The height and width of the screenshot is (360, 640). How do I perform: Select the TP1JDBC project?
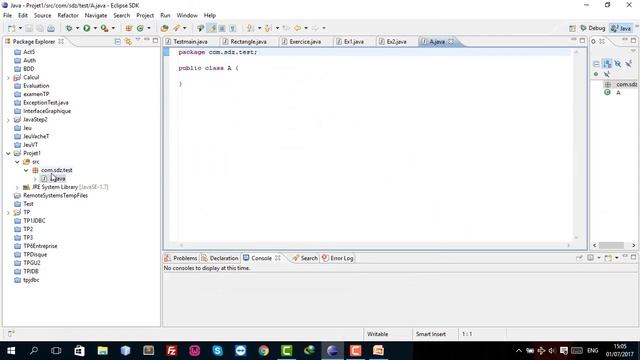coord(34,221)
